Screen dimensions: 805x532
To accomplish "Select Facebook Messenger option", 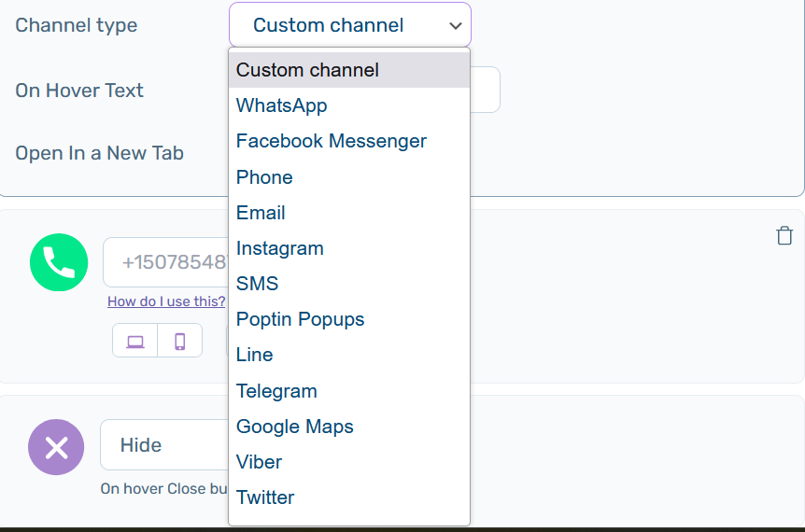I will [x=349, y=141].
